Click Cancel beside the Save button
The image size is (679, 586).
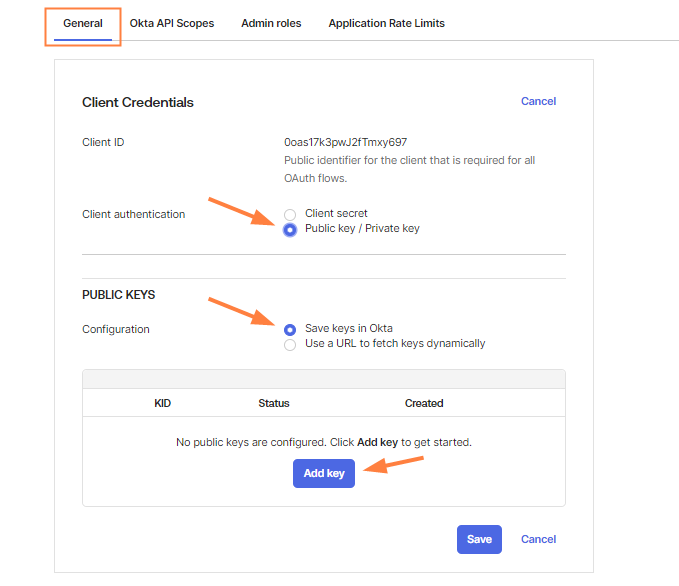[538, 539]
